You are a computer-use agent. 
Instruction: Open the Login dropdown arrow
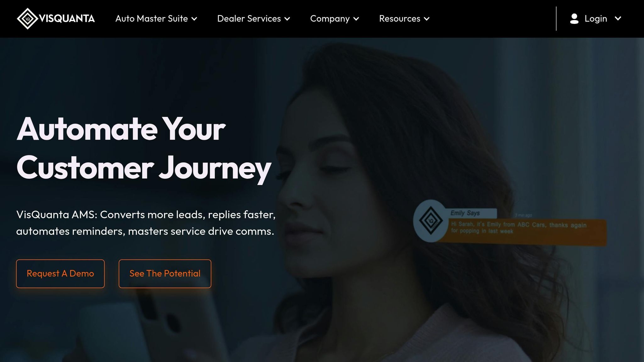click(x=618, y=19)
